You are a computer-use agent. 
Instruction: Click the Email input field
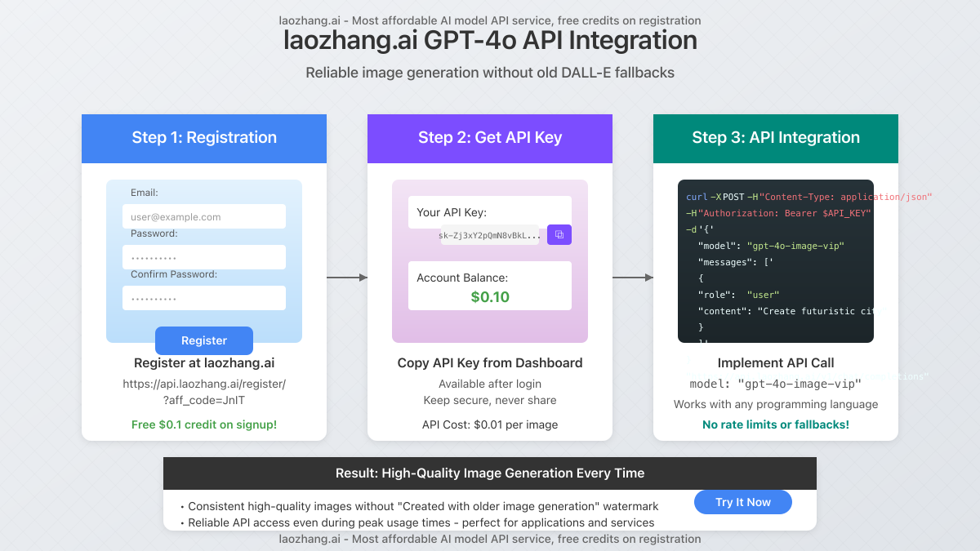[x=204, y=216]
